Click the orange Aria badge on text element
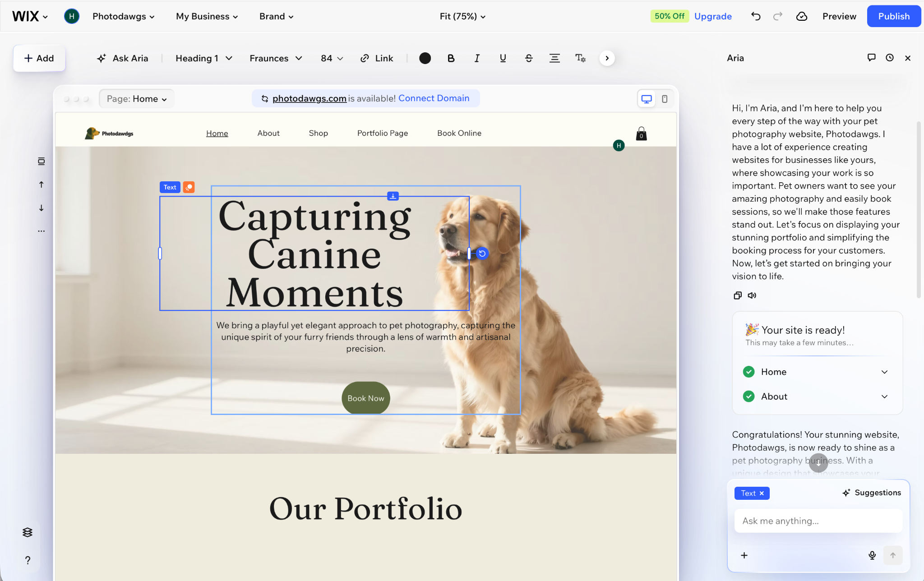The height and width of the screenshot is (581, 924). 189,187
